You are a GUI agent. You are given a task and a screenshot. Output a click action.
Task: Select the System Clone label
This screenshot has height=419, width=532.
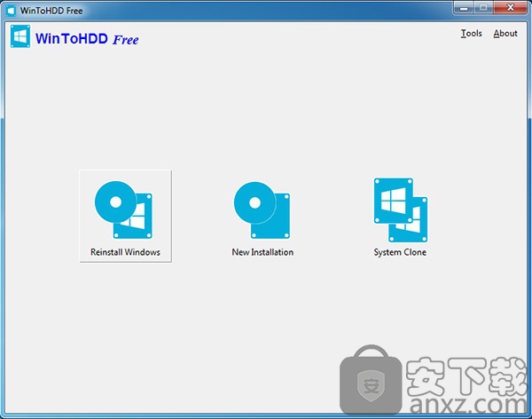point(400,252)
